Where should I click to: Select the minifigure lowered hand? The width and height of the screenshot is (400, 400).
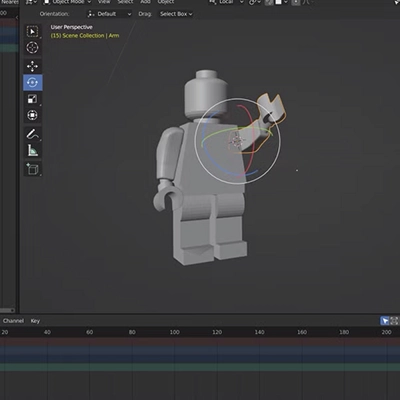click(165, 197)
